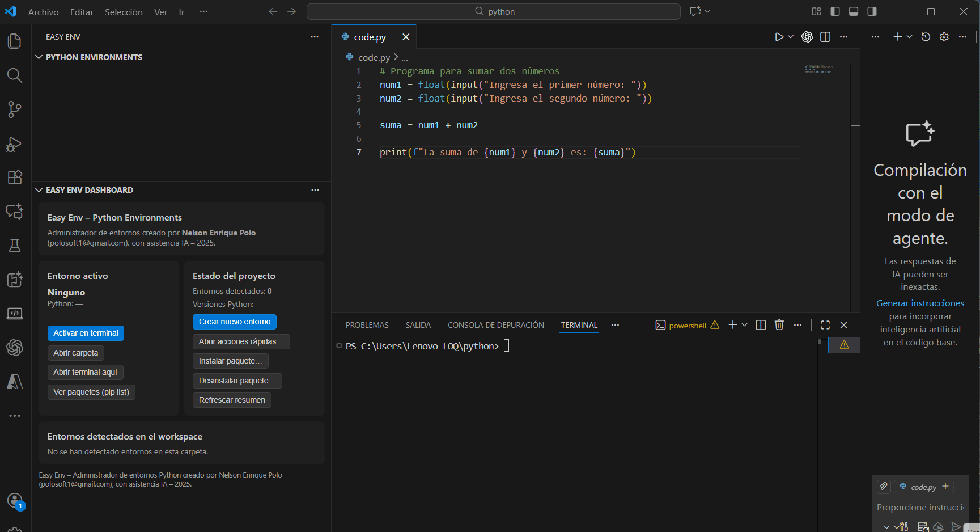Collapse the Python Environments section

pyautogui.click(x=39, y=57)
